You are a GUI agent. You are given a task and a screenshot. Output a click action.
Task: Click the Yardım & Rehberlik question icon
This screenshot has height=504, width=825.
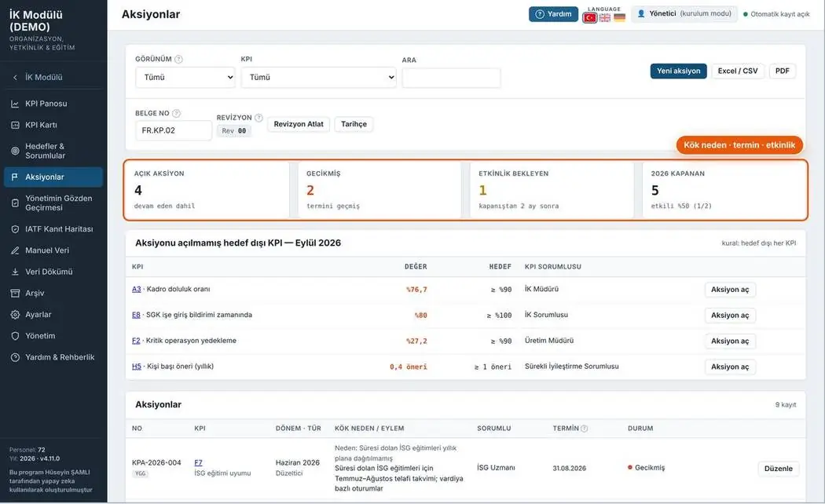[15, 357]
